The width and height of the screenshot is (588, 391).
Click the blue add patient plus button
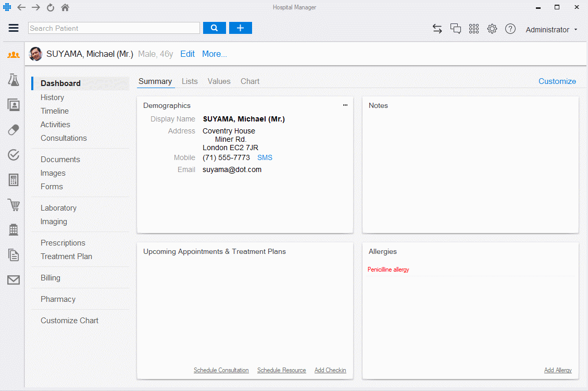click(x=240, y=28)
